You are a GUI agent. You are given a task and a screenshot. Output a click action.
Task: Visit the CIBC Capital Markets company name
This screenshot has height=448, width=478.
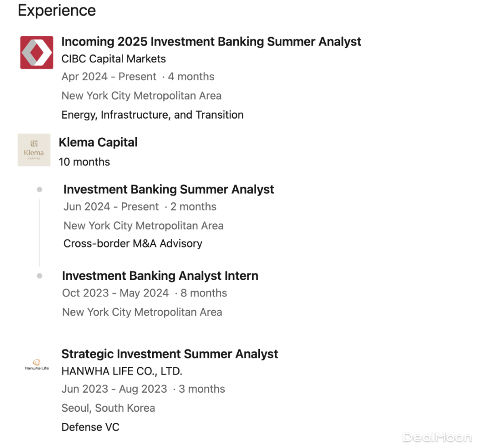[x=114, y=59]
